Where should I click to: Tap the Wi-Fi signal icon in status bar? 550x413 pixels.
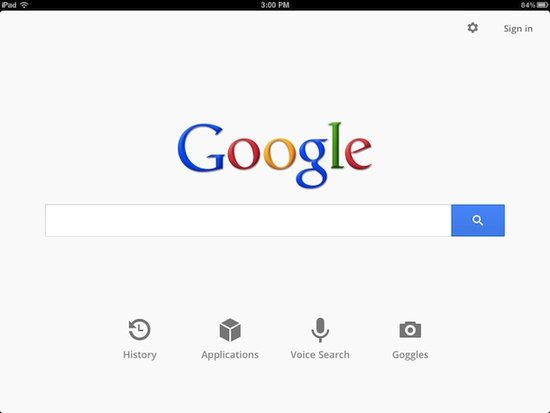24,5
